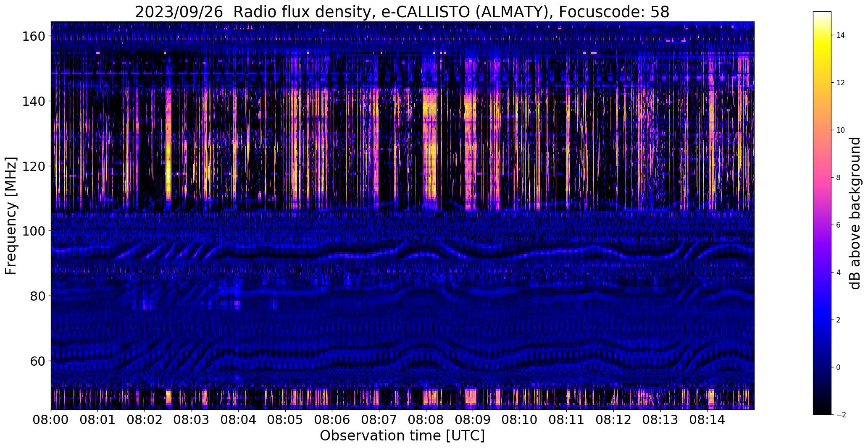The height and width of the screenshot is (448, 868).
Task: Click the colorbar tick label 6
Action: coord(839,225)
